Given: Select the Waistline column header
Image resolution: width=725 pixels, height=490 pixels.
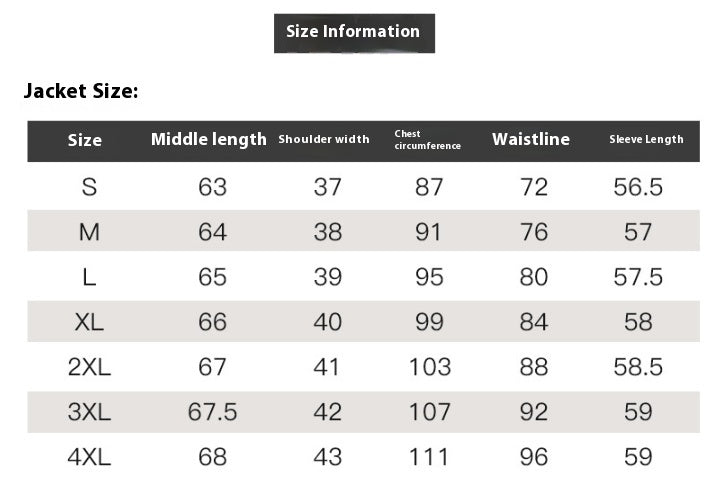Looking at the screenshot, I should click(x=530, y=139).
